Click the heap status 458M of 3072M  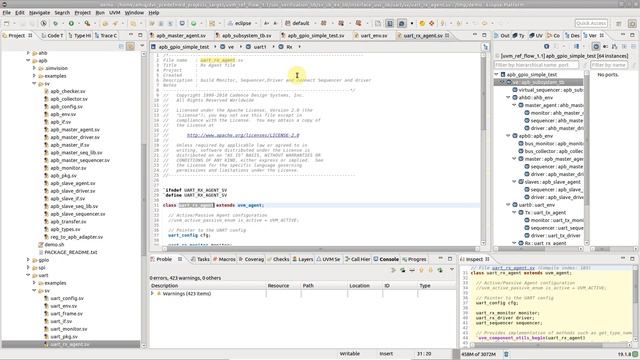[x=479, y=354]
